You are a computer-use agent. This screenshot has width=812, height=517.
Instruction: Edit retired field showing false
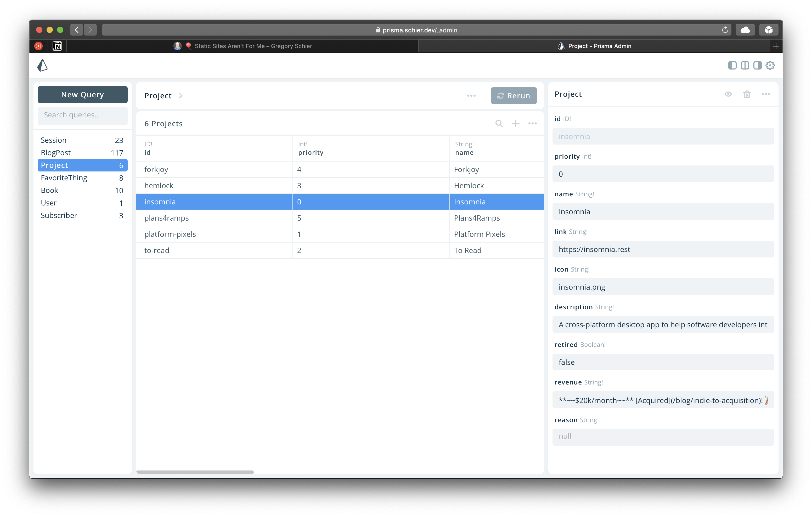coord(663,362)
